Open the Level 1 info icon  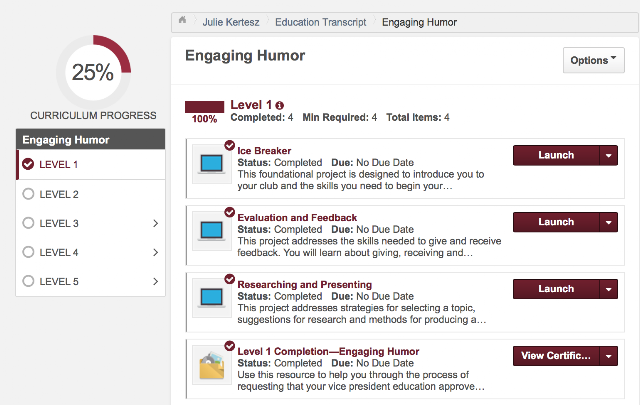pos(280,105)
